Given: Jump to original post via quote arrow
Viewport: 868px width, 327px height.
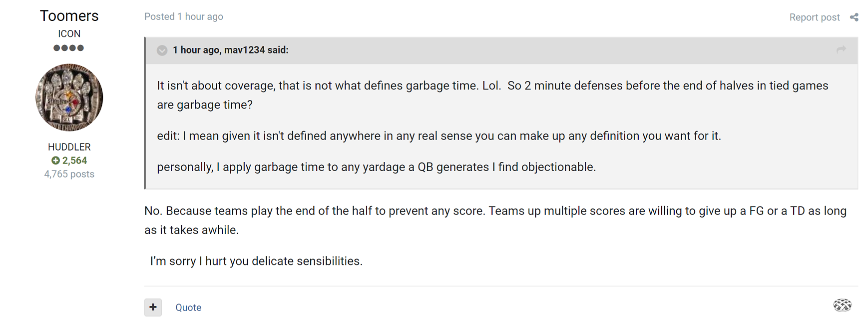Looking at the screenshot, I should coord(842,49).
